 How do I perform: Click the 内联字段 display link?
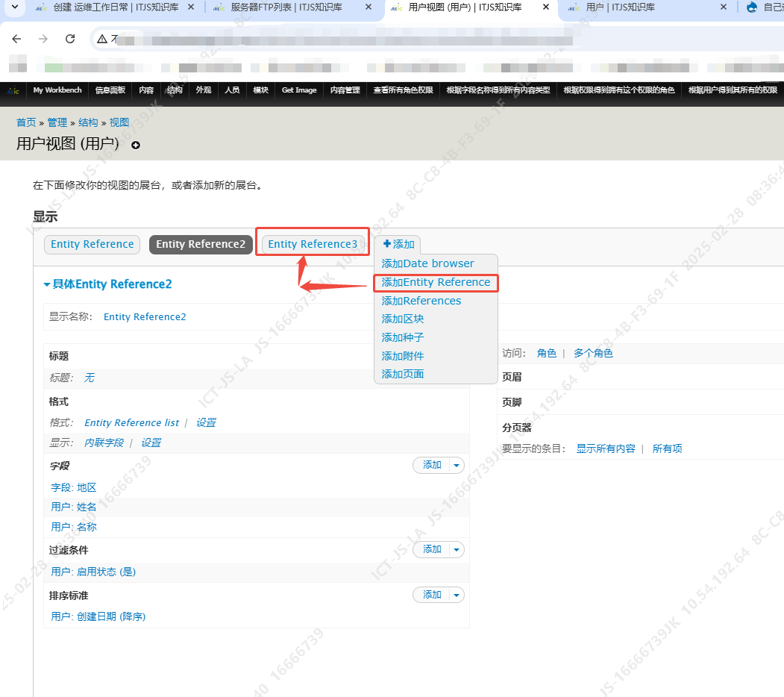[x=104, y=443]
